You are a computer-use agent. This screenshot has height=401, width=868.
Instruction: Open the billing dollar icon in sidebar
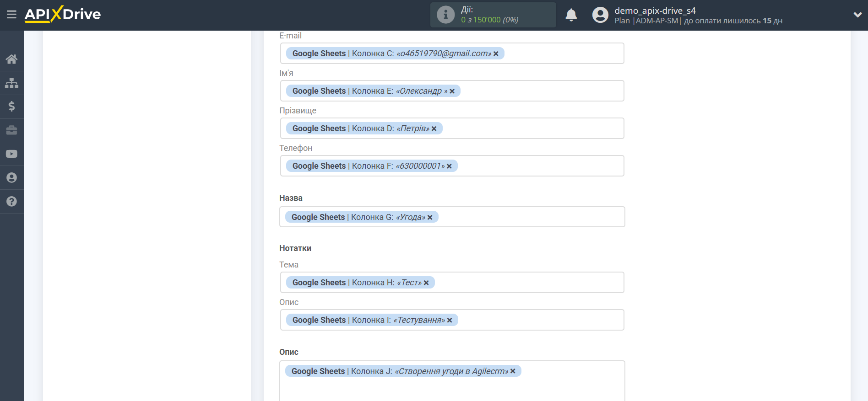(11, 107)
